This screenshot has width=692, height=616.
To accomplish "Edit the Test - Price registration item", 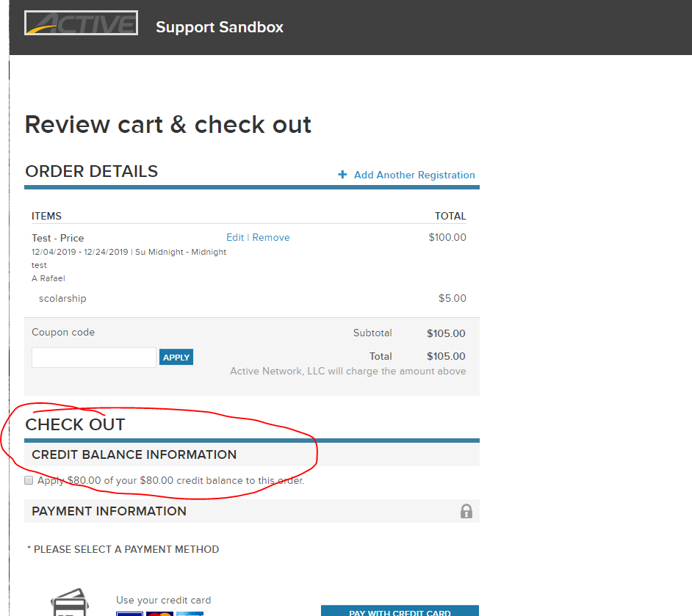I will [234, 237].
